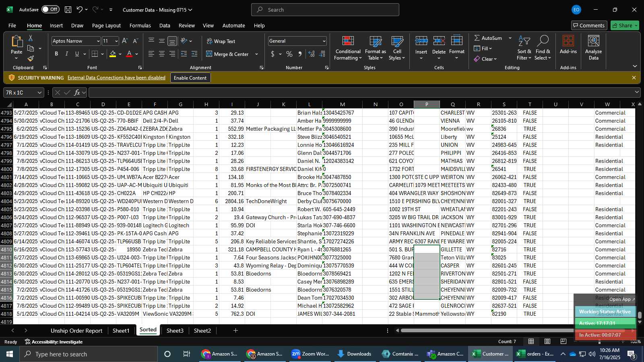Toggle Wrap Text on selected cells
This screenshot has width=644, height=362.
[x=221, y=41]
